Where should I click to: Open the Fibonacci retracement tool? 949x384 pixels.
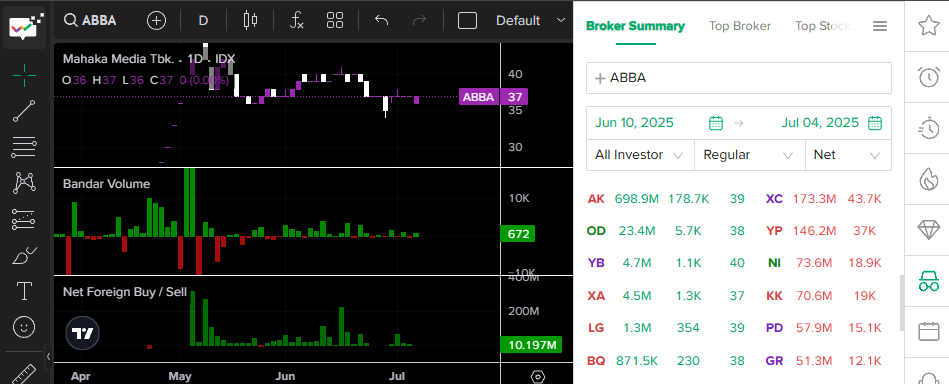pos(24,145)
